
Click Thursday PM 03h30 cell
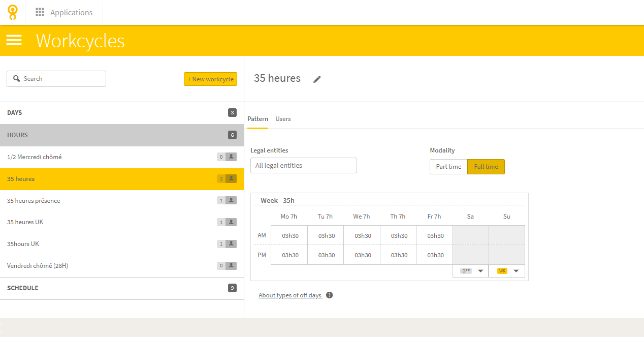(399, 255)
